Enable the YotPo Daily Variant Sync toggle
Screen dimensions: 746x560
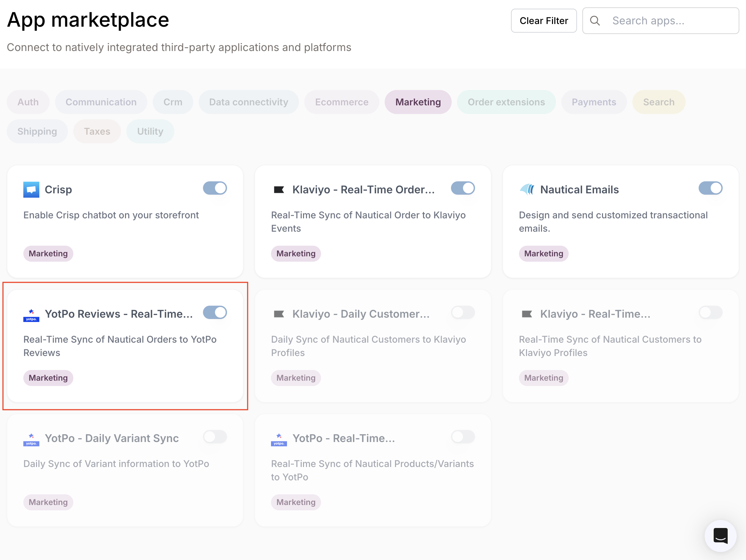[215, 437]
